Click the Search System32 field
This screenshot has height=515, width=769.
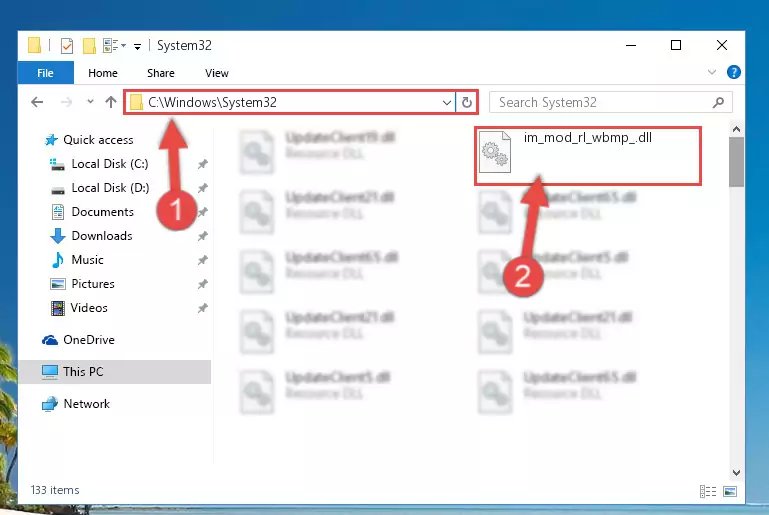[x=611, y=103]
